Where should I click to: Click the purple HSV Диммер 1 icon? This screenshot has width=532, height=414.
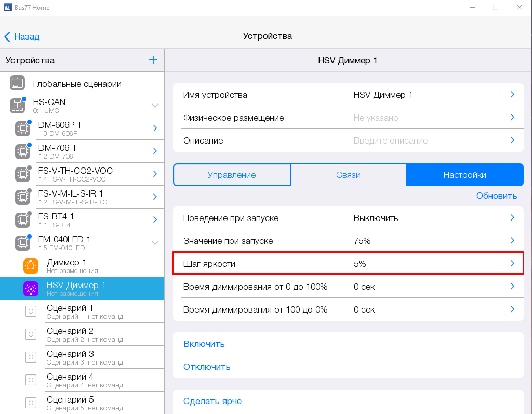[x=31, y=289]
